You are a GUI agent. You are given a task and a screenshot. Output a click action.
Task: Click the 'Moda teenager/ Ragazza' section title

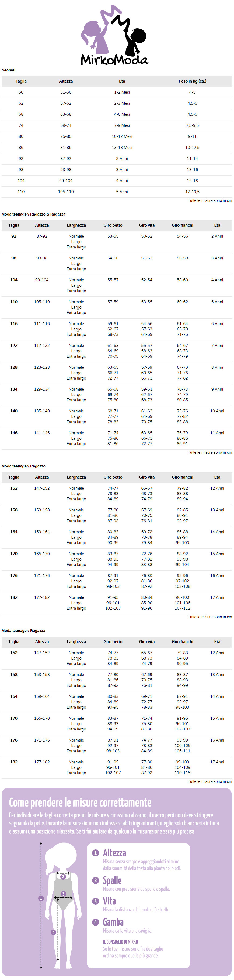coord(23,631)
